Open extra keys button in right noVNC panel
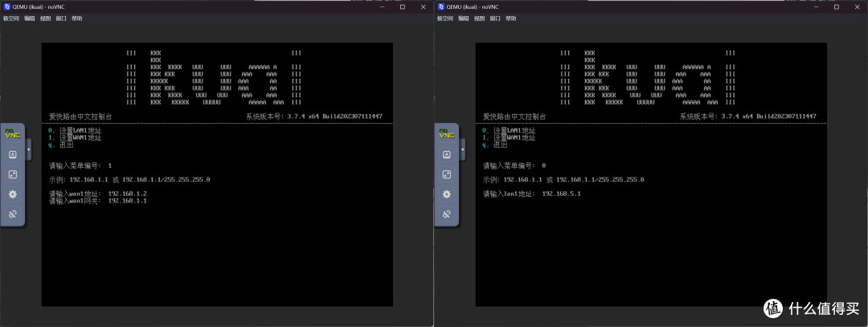 pos(446,156)
